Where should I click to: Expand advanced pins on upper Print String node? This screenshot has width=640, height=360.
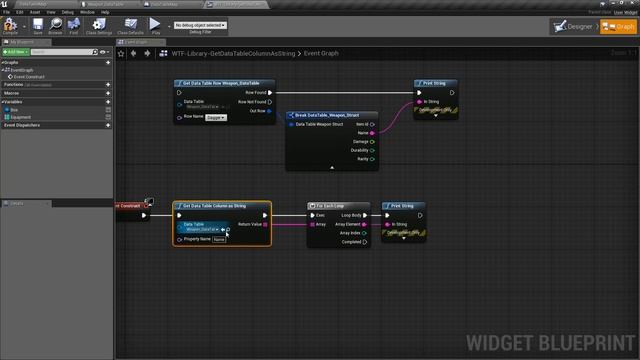click(436, 116)
